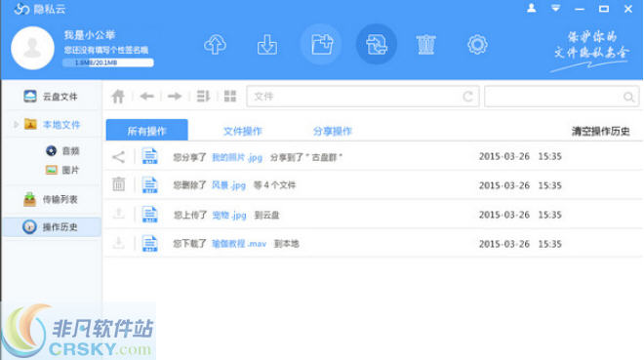The height and width of the screenshot is (360, 644).
Task: Click download icon in 瑜伽教程 row
Action: (x=119, y=243)
